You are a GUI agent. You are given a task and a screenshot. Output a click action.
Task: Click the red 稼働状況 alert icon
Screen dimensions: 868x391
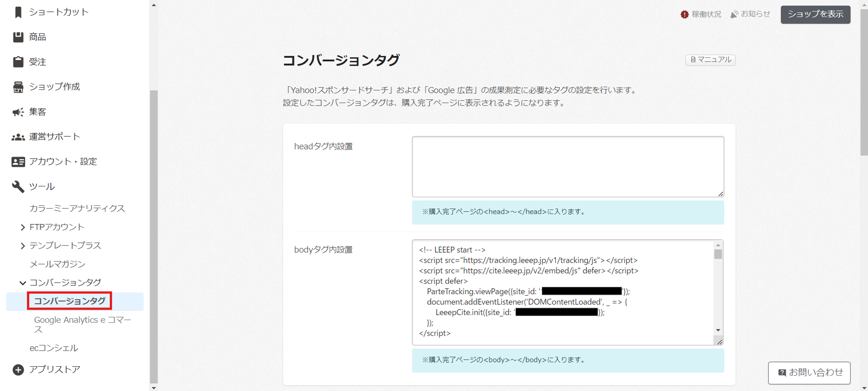pyautogui.click(x=684, y=14)
